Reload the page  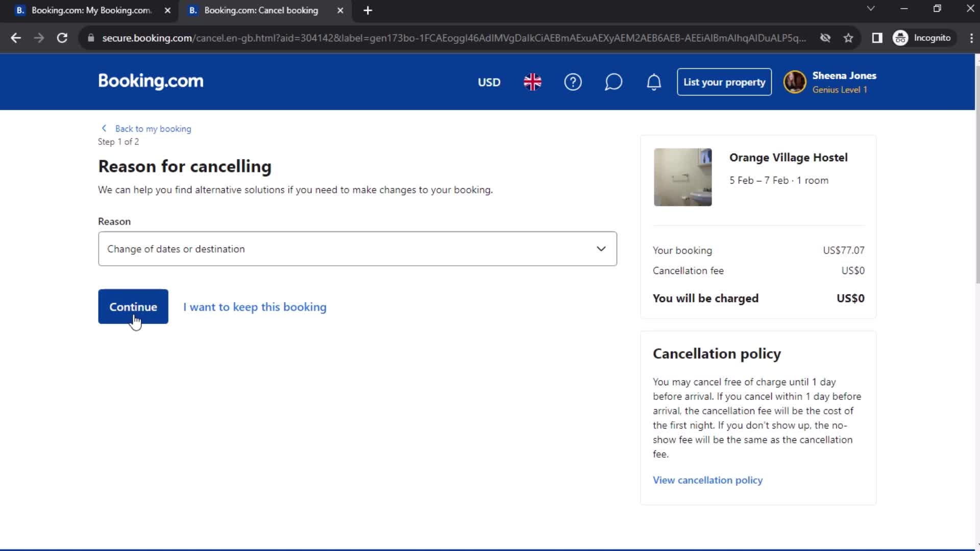62,38
